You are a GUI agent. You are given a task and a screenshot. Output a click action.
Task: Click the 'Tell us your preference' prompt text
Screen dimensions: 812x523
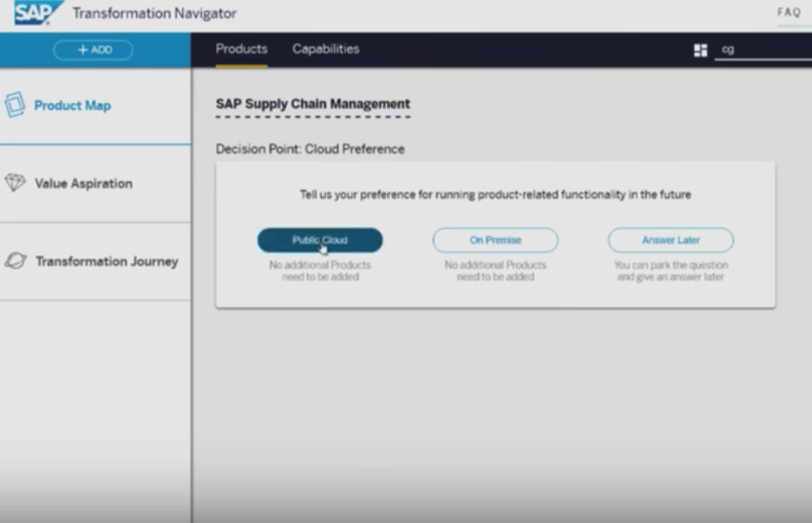[496, 194]
